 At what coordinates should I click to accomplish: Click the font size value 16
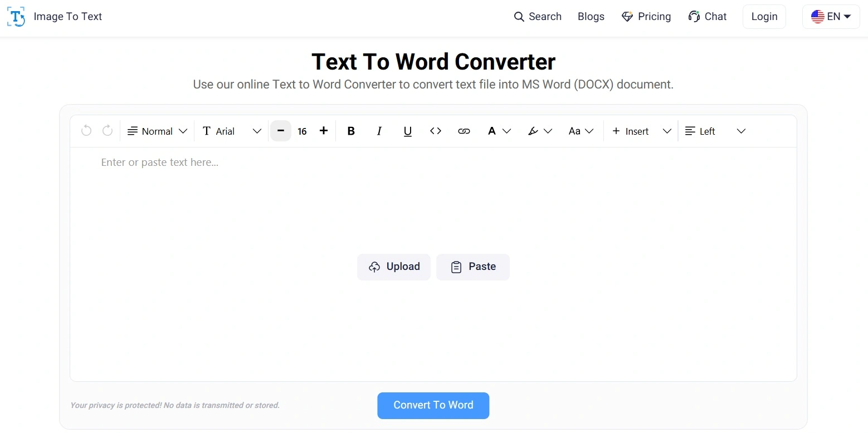(302, 131)
